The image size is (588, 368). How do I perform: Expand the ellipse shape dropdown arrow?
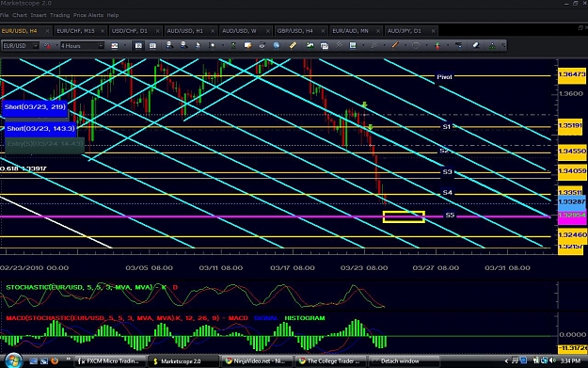[x=426, y=46]
